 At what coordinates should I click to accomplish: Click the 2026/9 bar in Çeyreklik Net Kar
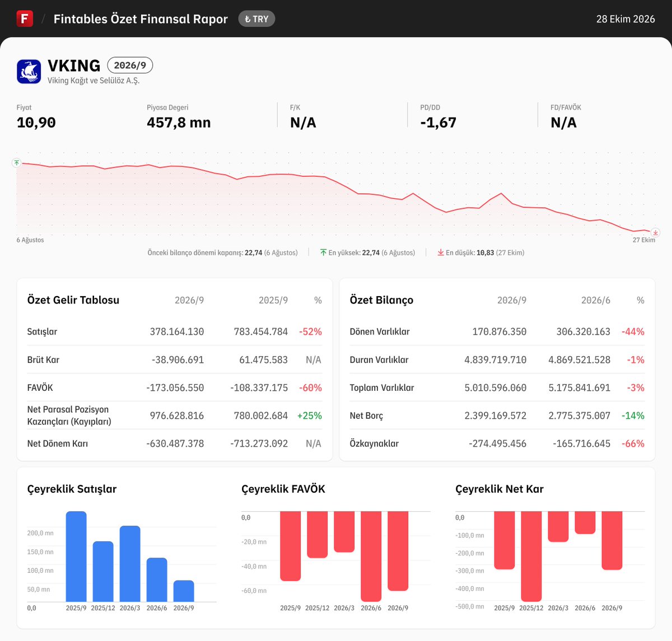(x=612, y=541)
